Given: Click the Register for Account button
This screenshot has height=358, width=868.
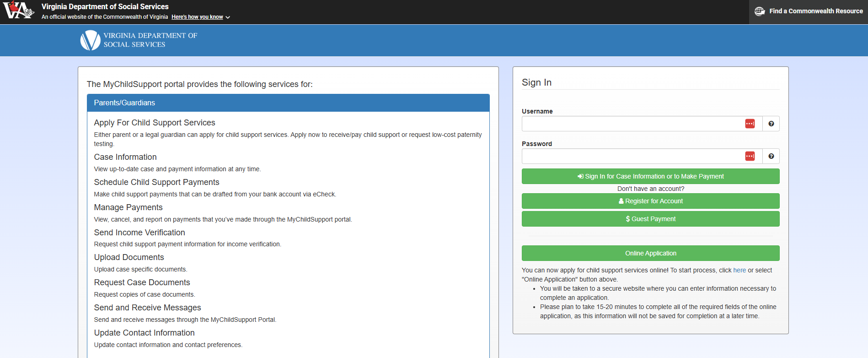Looking at the screenshot, I should point(650,201).
